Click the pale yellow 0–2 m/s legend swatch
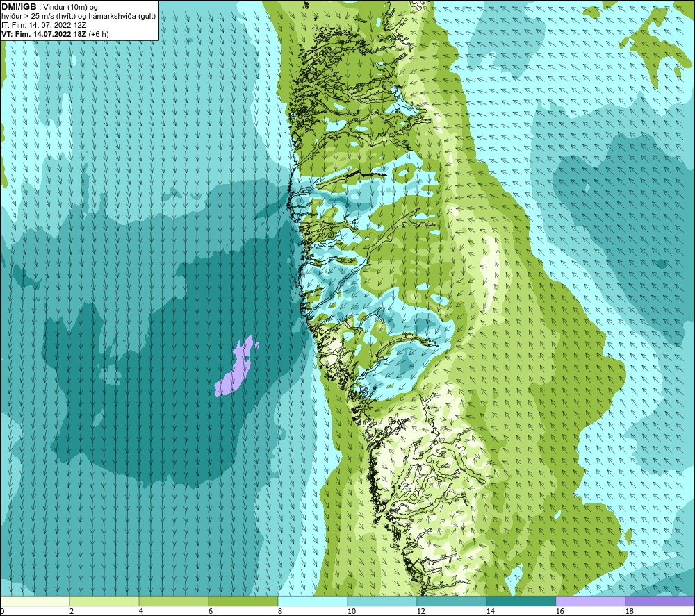The height and width of the screenshot is (616, 695). [35, 601]
